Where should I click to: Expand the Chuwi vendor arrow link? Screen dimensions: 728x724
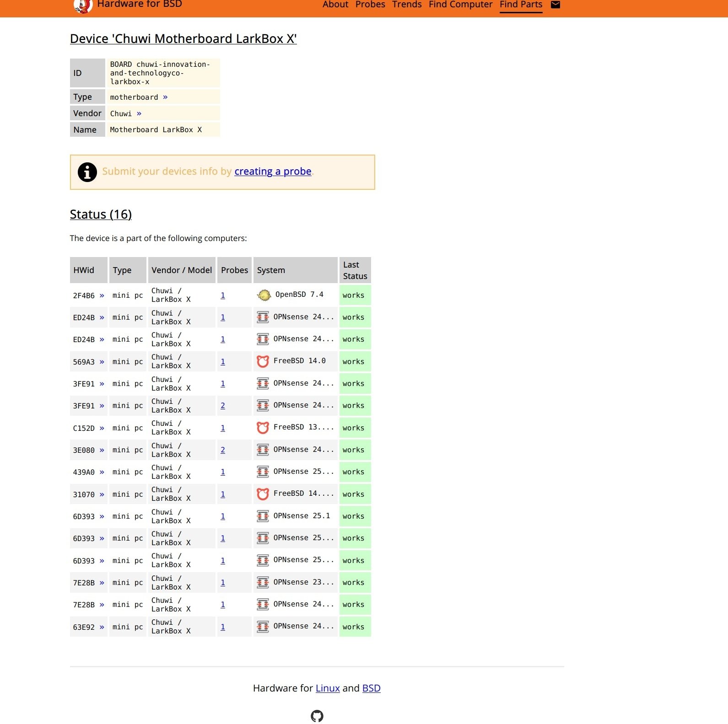[139, 113]
